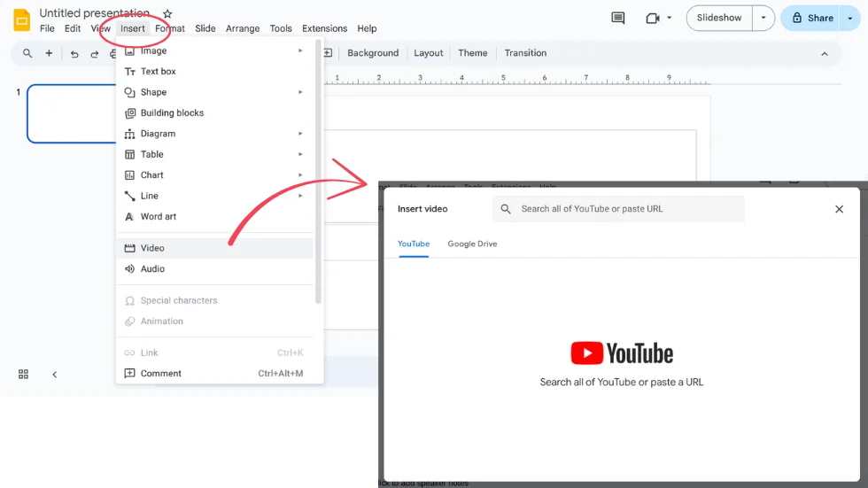The width and height of the screenshot is (868, 488).
Task: Click the Layout toolbar button
Action: [429, 53]
